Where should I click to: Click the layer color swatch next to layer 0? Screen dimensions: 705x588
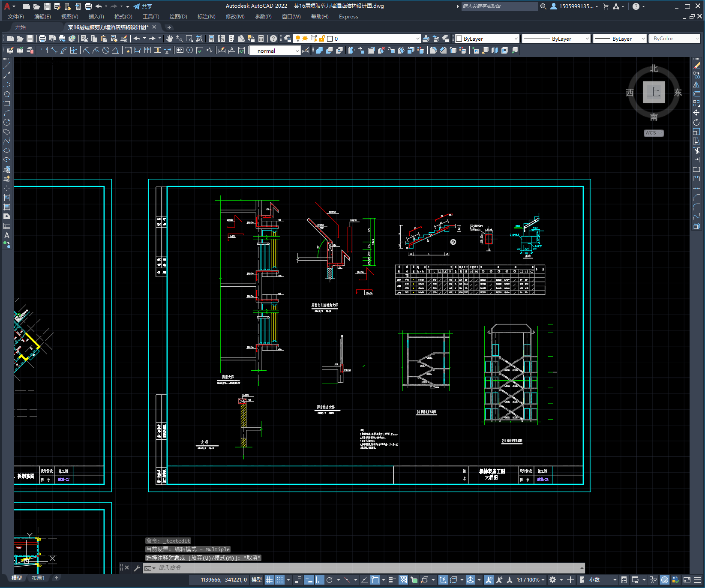point(330,39)
